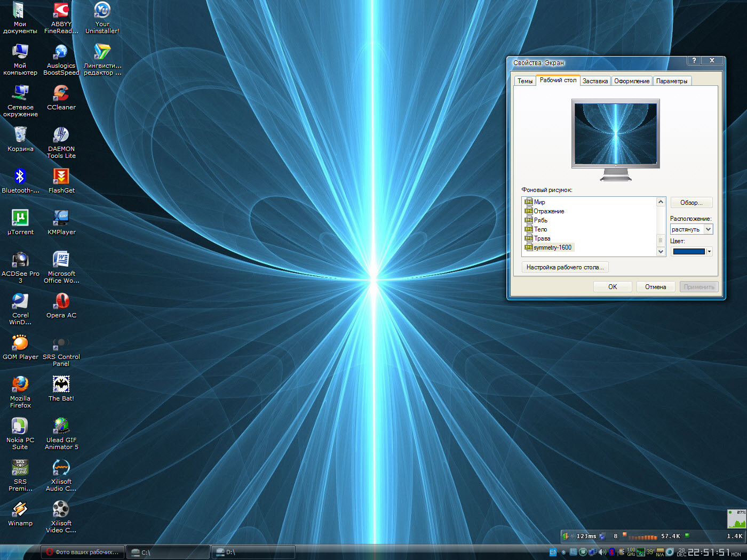The image size is (747, 560).
Task: Select the Auslogics BoostSpeed icon
Action: 61,60
